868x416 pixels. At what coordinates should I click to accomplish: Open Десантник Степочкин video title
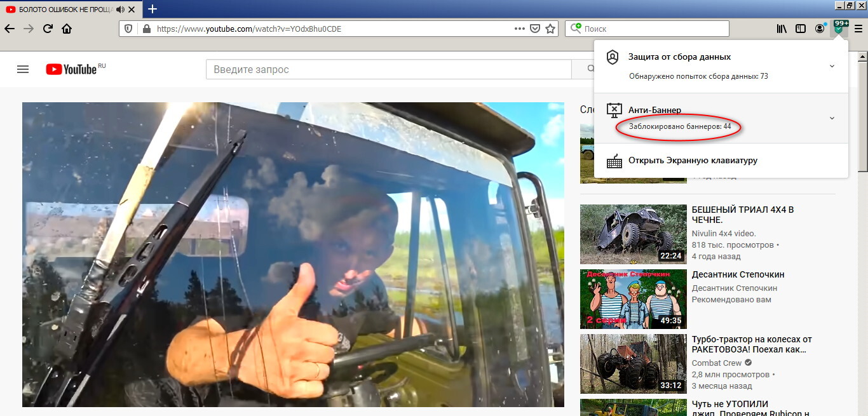pos(738,274)
